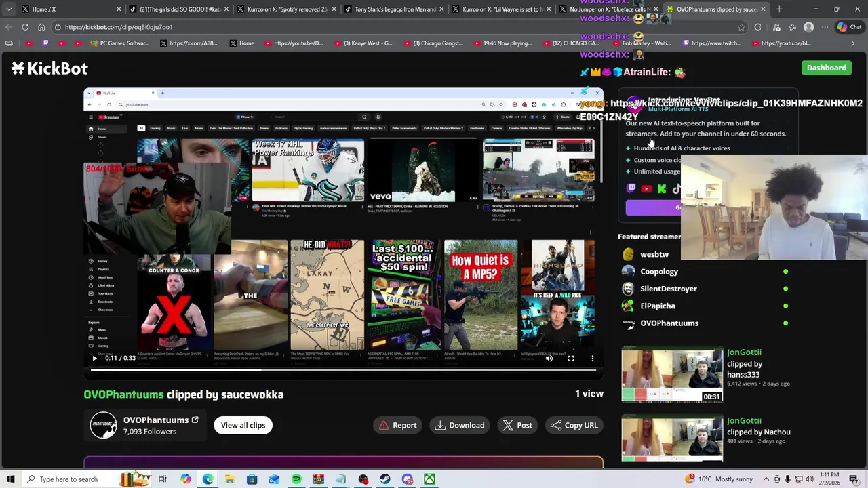Screen dimensions: 868x488
Task: Open Steam from taskbar
Action: point(385,479)
